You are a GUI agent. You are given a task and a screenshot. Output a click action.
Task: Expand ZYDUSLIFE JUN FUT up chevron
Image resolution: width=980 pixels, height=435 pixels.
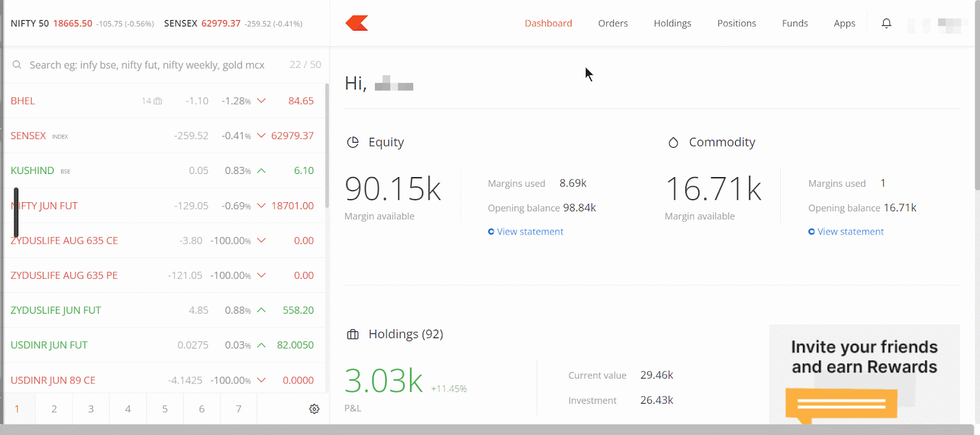click(x=262, y=310)
